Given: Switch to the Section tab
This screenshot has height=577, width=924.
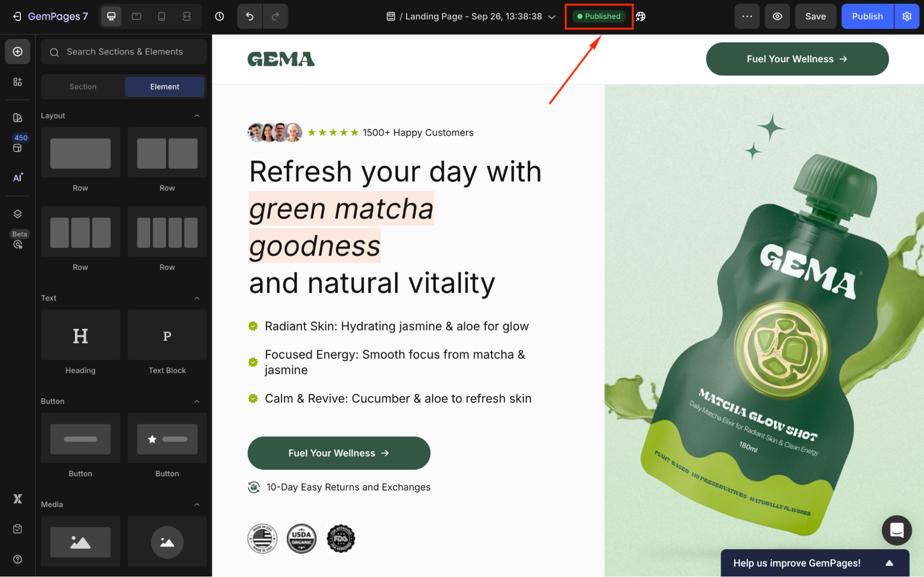Looking at the screenshot, I should [x=83, y=87].
